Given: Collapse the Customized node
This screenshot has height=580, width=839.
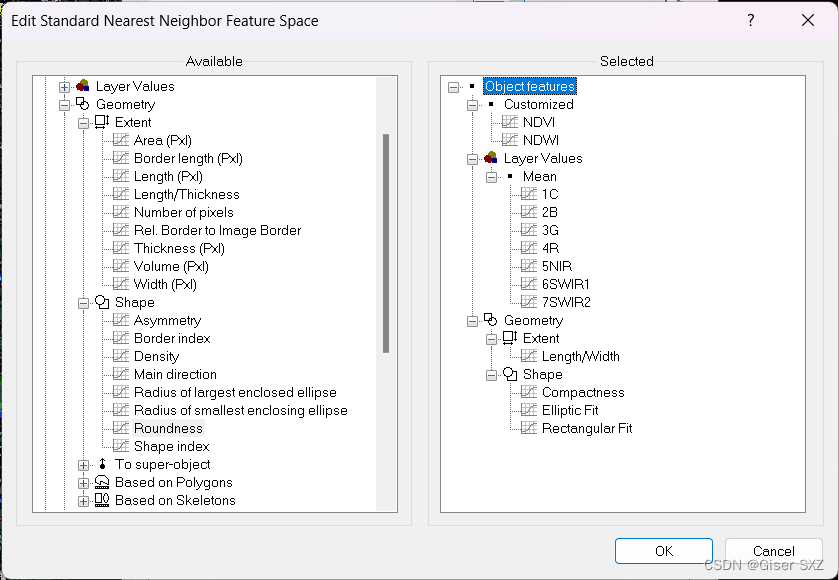Looking at the screenshot, I should pos(472,105).
